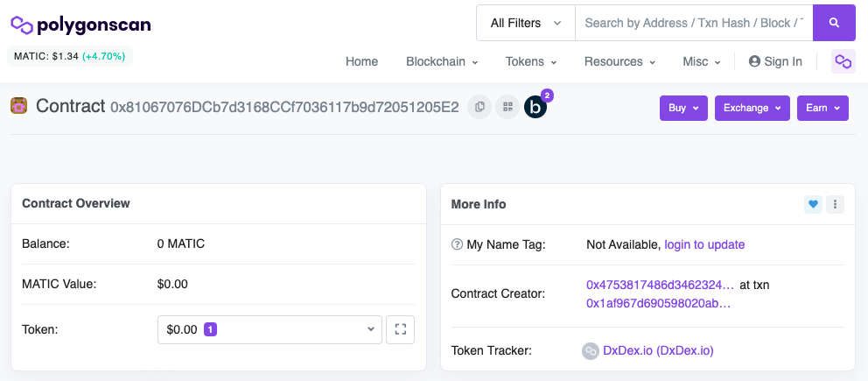Open the All Filters dropdown
The width and height of the screenshot is (868, 381).
(525, 23)
